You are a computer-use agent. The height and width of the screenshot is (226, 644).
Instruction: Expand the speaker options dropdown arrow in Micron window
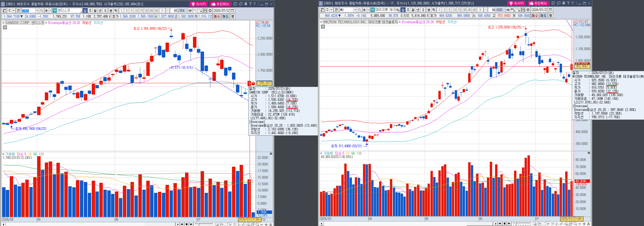pyautogui.click(x=368, y=10)
